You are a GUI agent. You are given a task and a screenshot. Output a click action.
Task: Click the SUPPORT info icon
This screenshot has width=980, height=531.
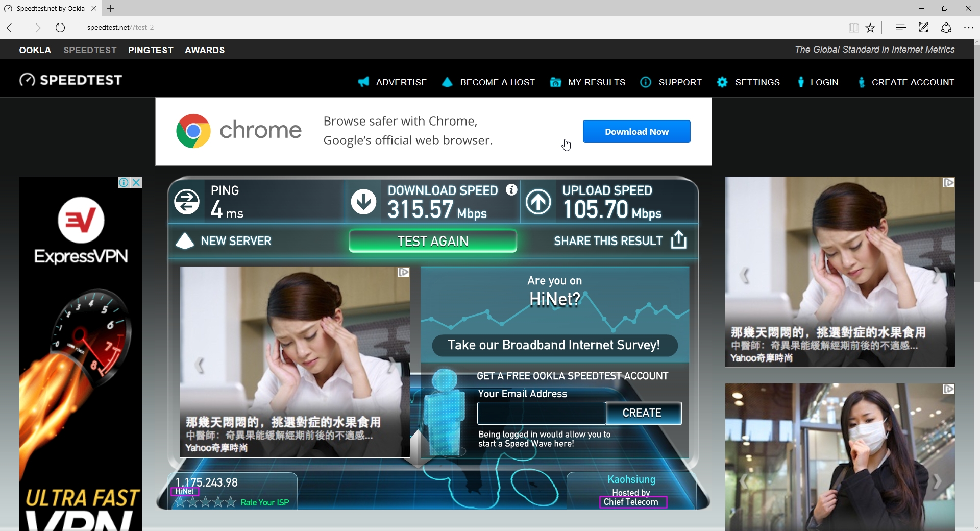(646, 82)
